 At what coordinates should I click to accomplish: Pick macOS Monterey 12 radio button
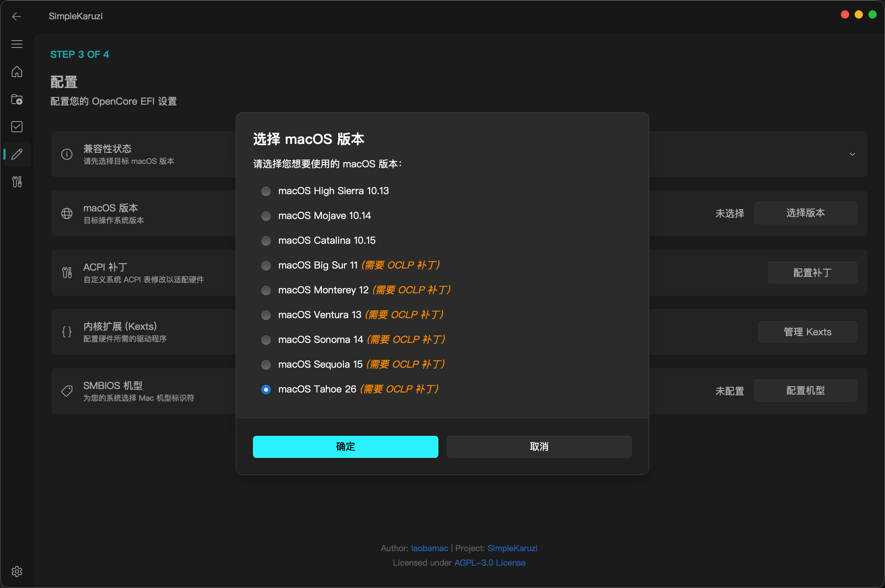(266, 290)
